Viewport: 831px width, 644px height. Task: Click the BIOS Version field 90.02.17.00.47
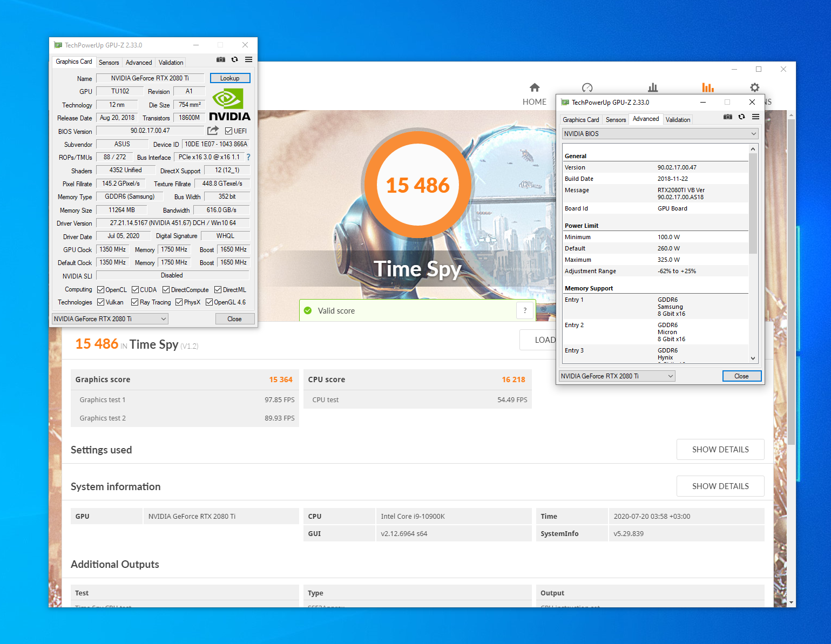coord(150,131)
